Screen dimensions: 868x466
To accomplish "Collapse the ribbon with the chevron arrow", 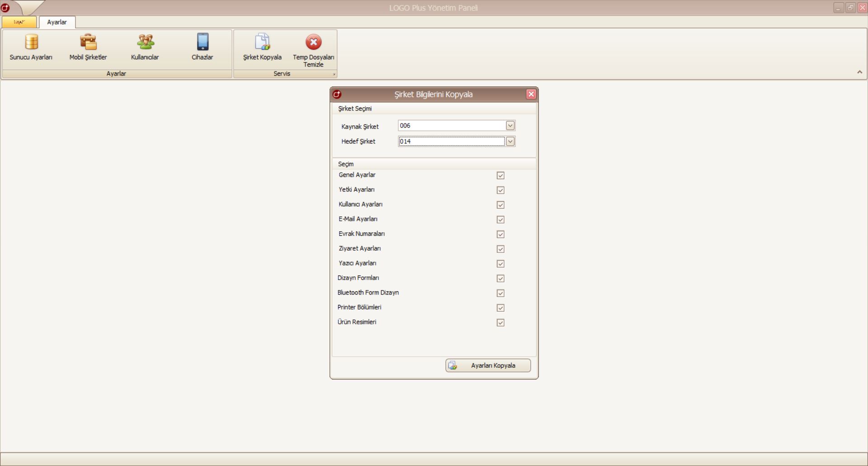I will (859, 72).
